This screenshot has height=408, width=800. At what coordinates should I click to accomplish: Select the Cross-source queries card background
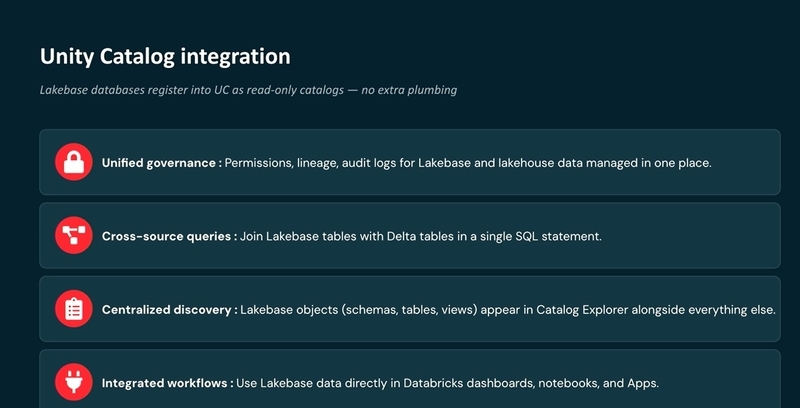(x=410, y=235)
